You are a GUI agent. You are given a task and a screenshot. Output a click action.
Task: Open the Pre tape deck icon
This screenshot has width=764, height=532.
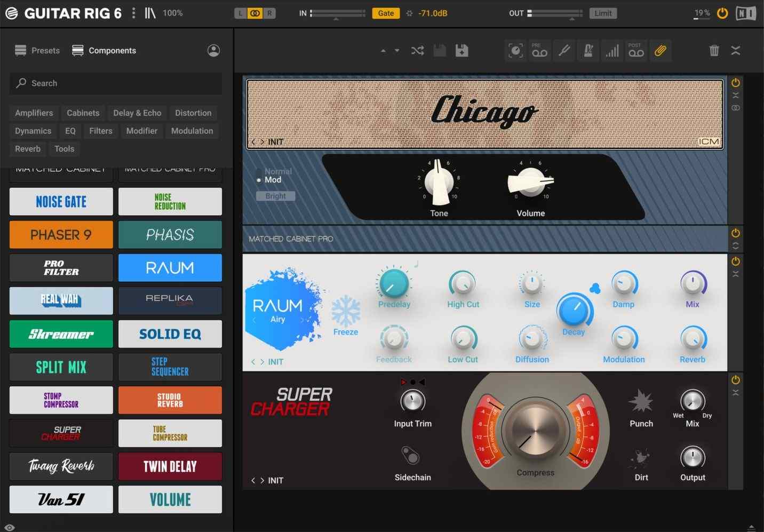(539, 51)
